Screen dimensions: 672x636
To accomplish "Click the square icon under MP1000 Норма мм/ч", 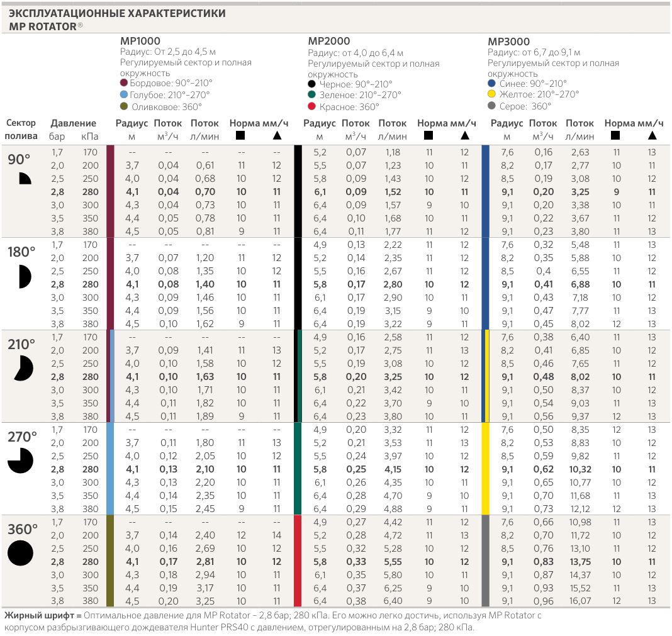I will [240, 136].
